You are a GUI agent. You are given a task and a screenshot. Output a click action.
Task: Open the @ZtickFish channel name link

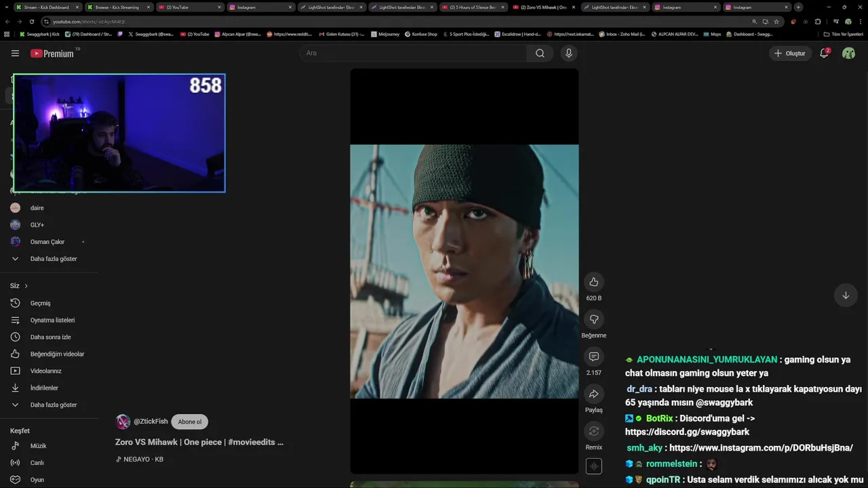click(x=151, y=422)
